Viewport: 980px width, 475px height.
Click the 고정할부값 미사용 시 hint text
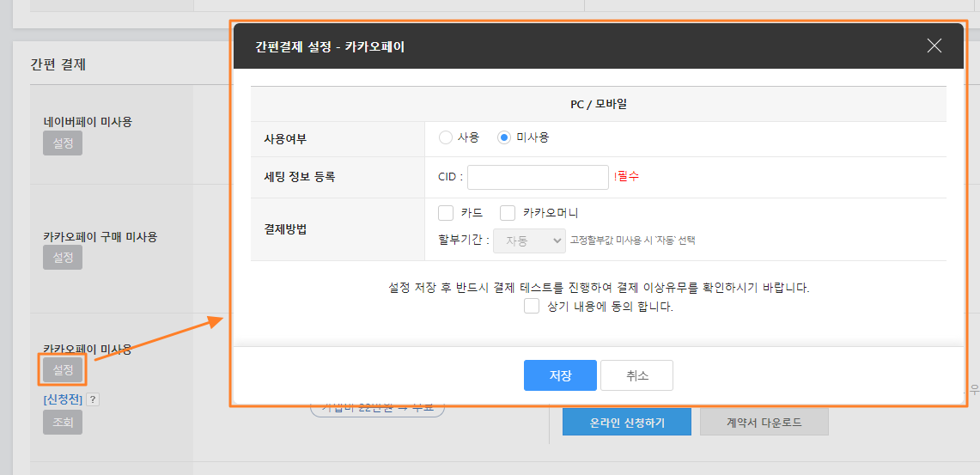tap(632, 241)
